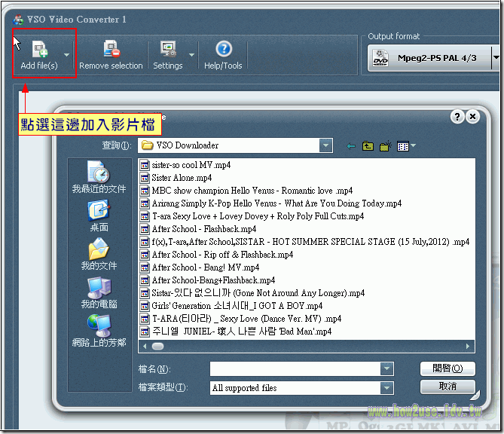Click the dialog help question-mark button
504x434 pixels.
click(x=457, y=117)
